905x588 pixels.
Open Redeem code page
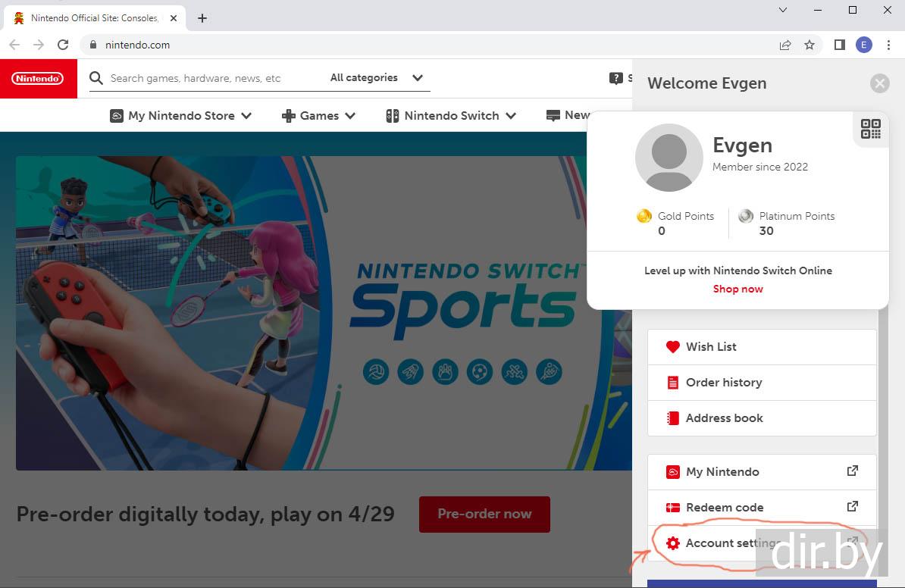coord(762,508)
